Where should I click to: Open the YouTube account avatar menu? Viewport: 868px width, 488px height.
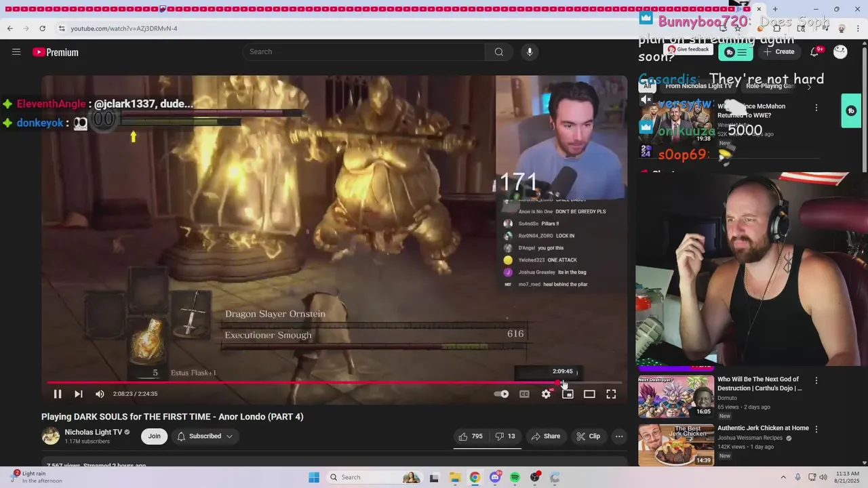point(840,52)
